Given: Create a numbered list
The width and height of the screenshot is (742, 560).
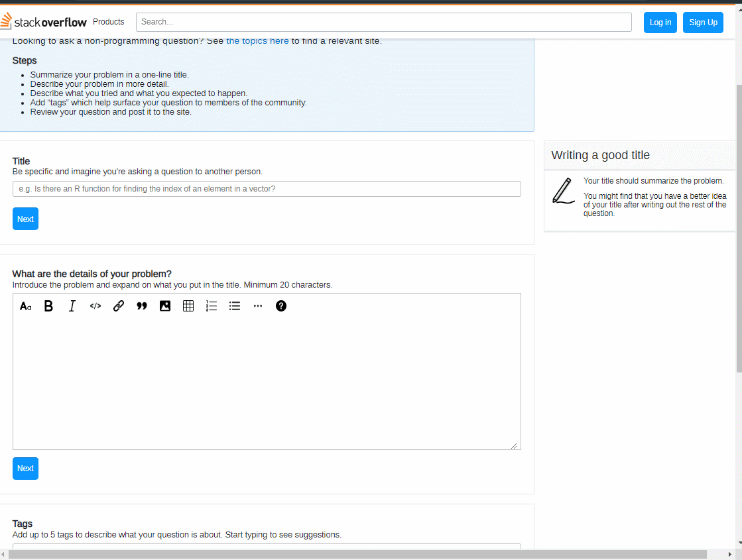Looking at the screenshot, I should click(x=211, y=306).
